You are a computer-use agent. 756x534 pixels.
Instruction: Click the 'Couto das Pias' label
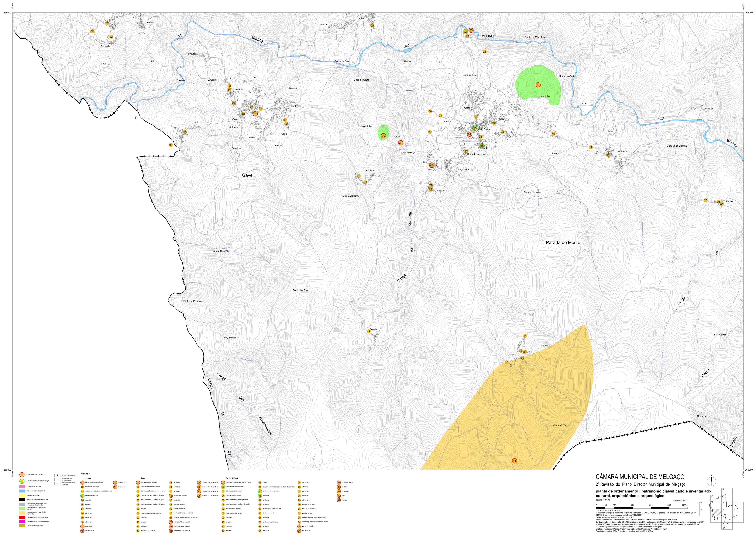[301, 290]
